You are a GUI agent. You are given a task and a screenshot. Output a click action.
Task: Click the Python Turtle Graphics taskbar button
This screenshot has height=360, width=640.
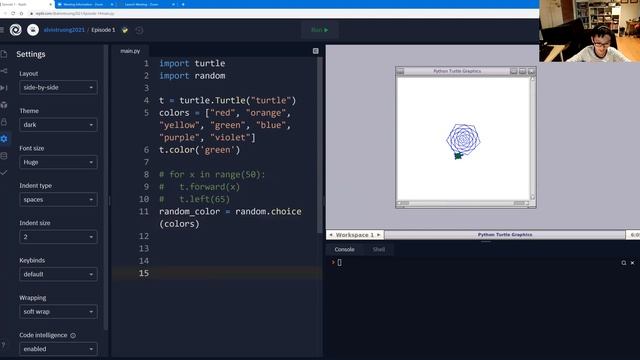click(x=504, y=235)
